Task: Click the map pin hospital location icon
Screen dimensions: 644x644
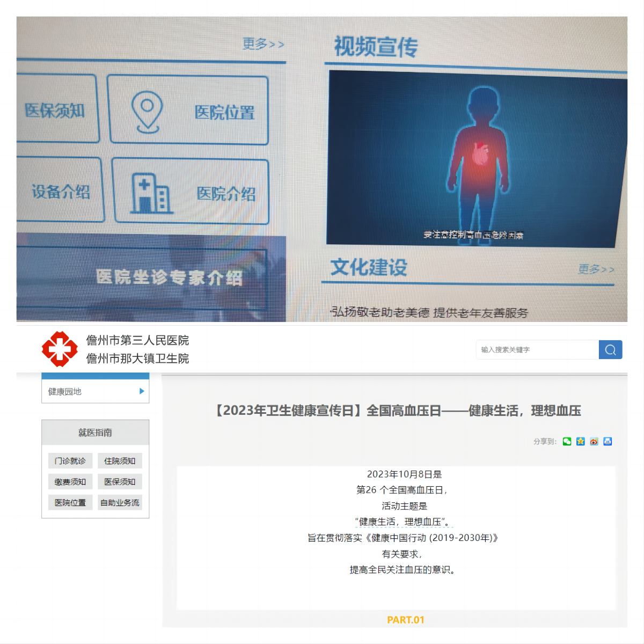Action: 147,112
